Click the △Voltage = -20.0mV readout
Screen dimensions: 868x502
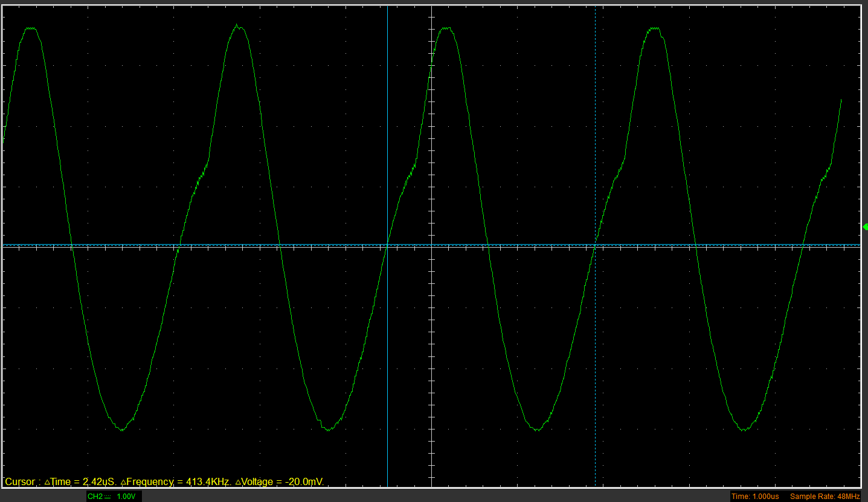(280, 481)
